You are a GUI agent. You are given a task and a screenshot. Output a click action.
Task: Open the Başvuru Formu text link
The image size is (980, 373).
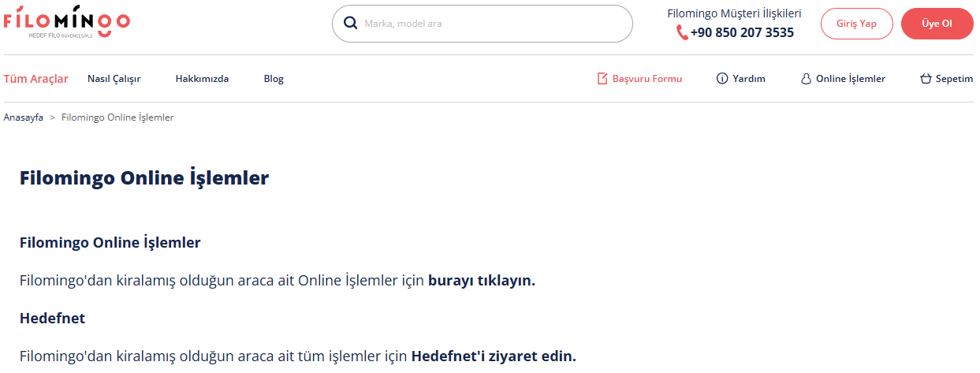647,79
